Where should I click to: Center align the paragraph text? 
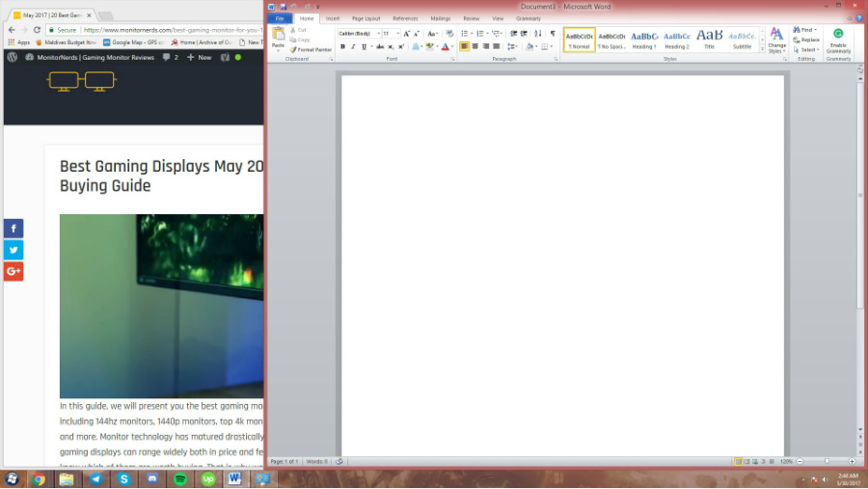tap(475, 46)
